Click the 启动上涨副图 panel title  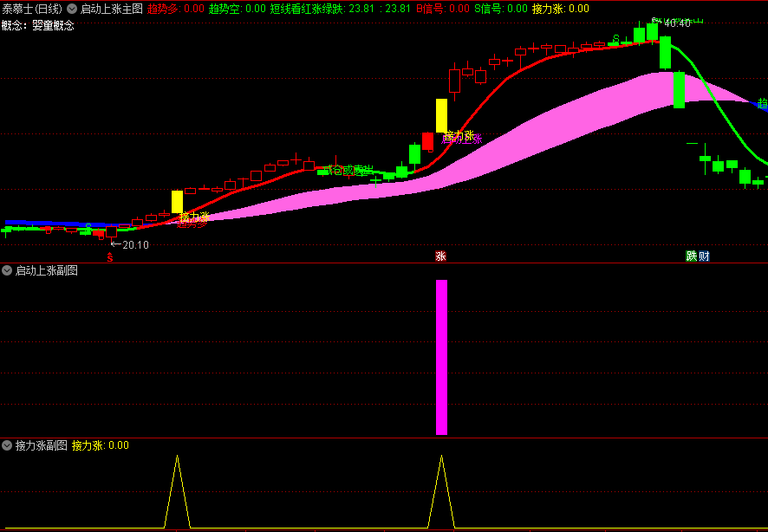pyautogui.click(x=47, y=270)
